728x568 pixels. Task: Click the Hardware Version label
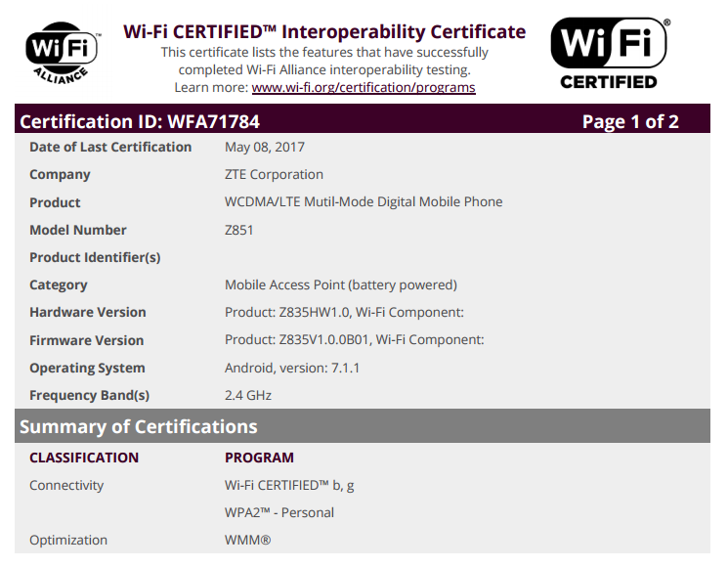click(88, 312)
